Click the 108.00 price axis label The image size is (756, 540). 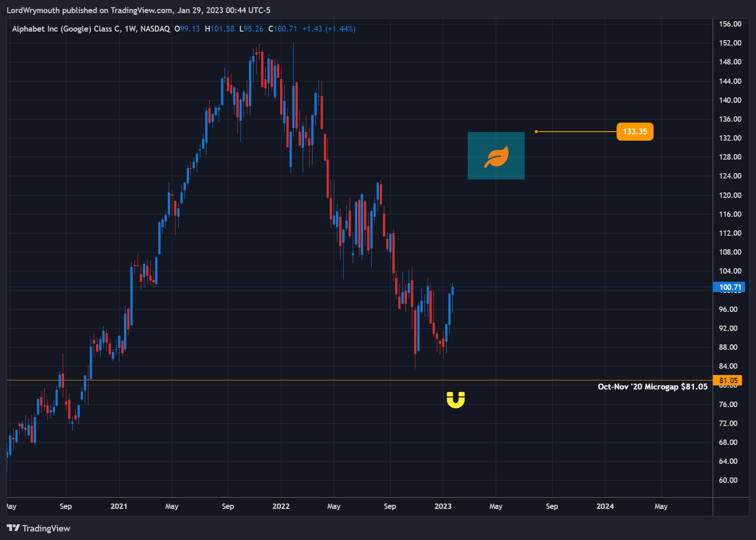pyautogui.click(x=730, y=252)
